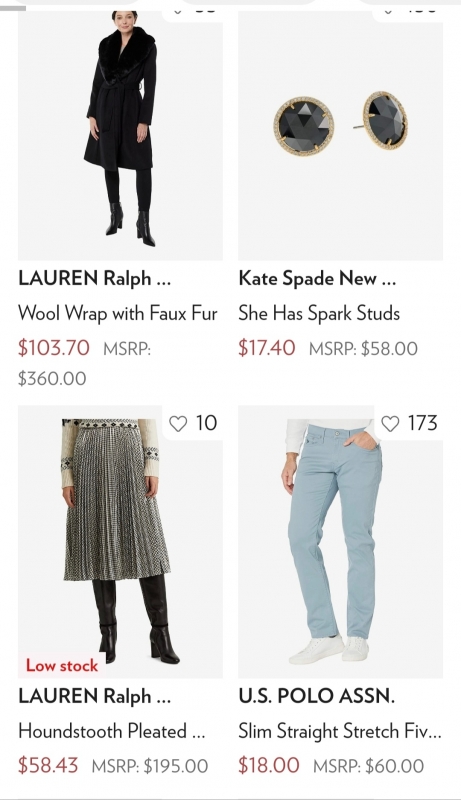461x800 pixels.
Task: Select LAUREN Ralph brand above Wool Wrap
Action: pyautogui.click(x=94, y=279)
